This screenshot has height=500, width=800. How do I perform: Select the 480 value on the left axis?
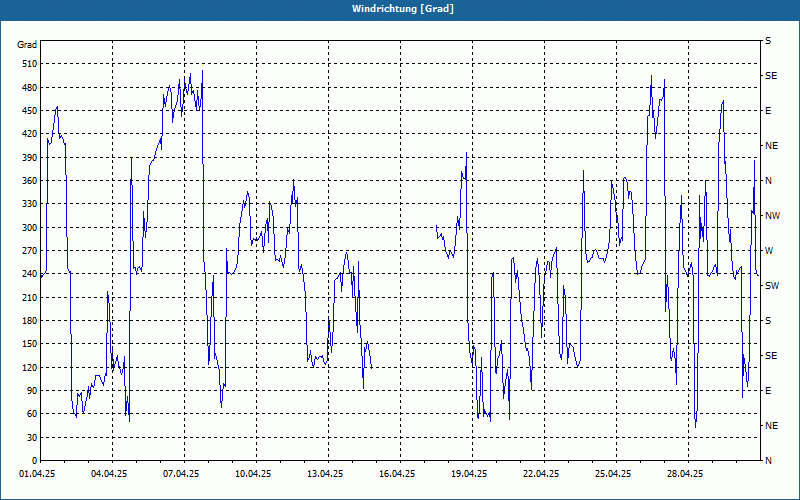30,88
